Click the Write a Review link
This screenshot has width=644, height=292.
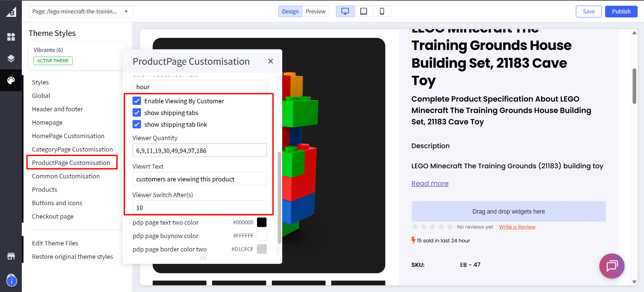pos(517,227)
